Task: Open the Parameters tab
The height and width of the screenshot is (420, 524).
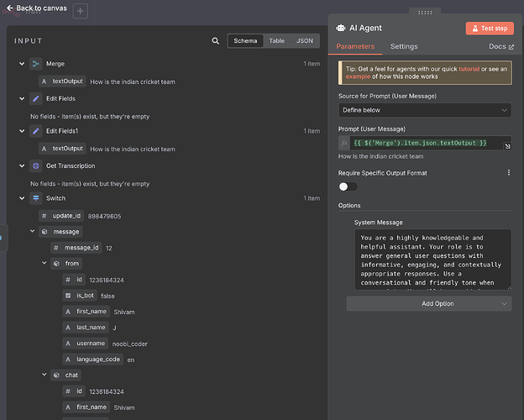Action: (355, 46)
